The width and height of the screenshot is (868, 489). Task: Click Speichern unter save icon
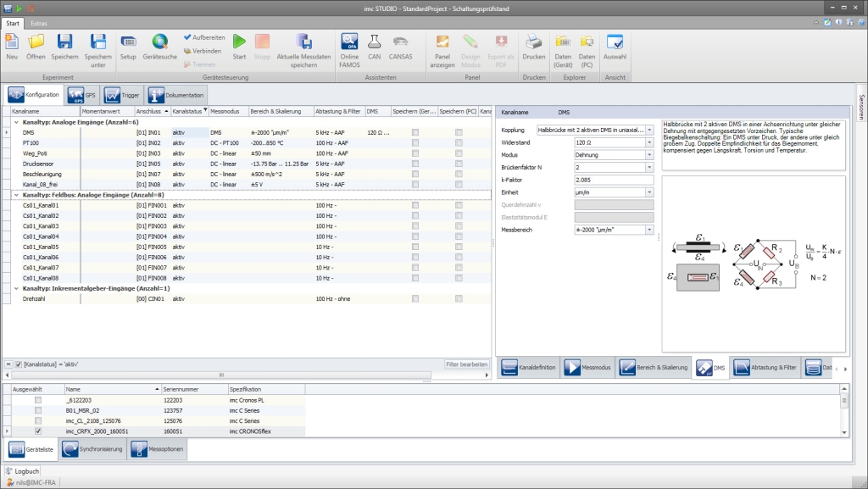pyautogui.click(x=97, y=42)
